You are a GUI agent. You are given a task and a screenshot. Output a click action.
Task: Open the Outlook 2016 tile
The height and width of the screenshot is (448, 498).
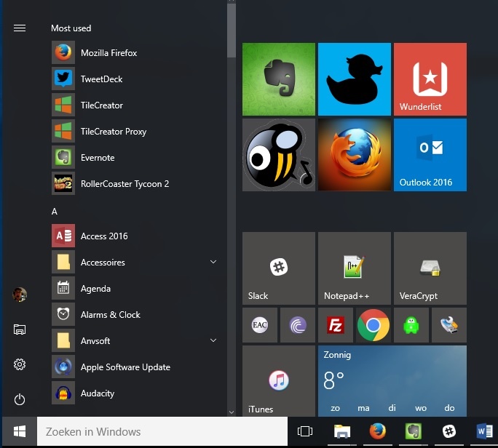pos(430,155)
